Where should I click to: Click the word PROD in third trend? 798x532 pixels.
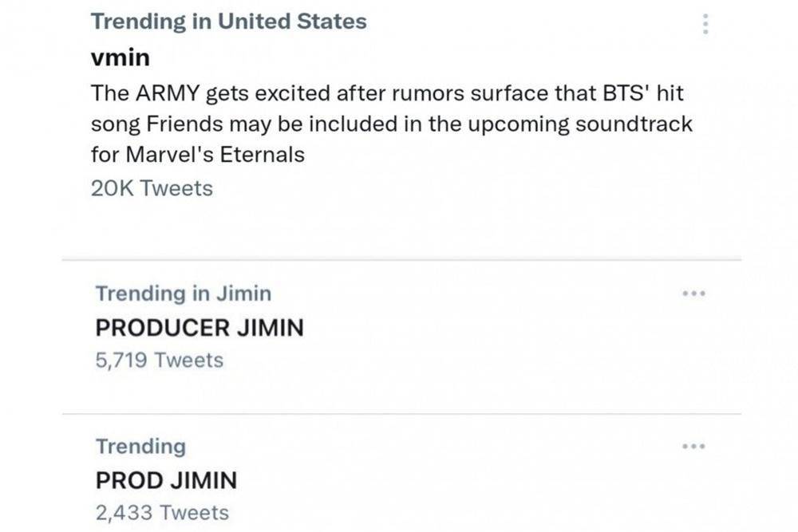pyautogui.click(x=130, y=481)
